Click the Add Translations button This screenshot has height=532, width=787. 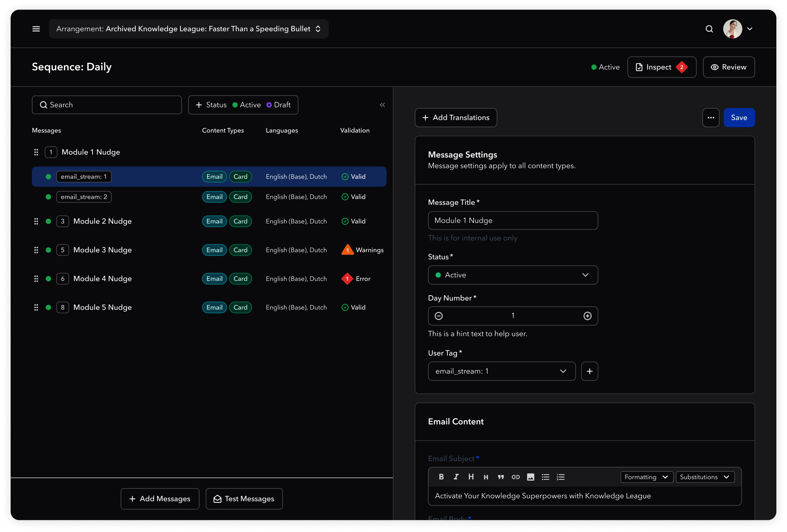point(456,118)
